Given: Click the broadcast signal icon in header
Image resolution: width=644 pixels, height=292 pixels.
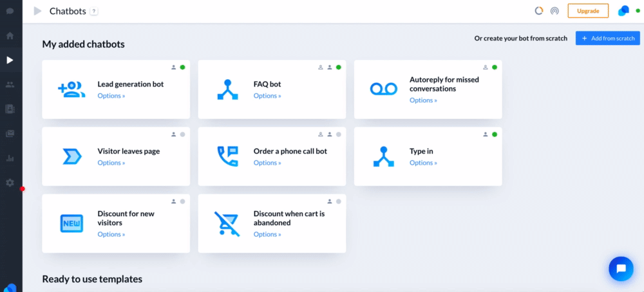Looking at the screenshot, I should pyautogui.click(x=554, y=11).
